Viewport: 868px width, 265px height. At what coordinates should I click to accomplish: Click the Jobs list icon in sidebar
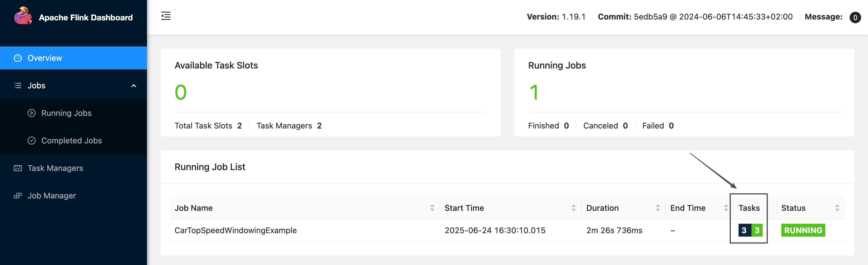[x=18, y=85]
